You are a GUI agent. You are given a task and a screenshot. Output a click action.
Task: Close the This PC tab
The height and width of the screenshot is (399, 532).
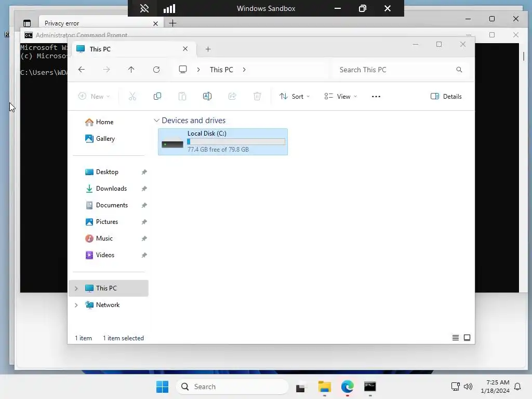[x=185, y=49]
